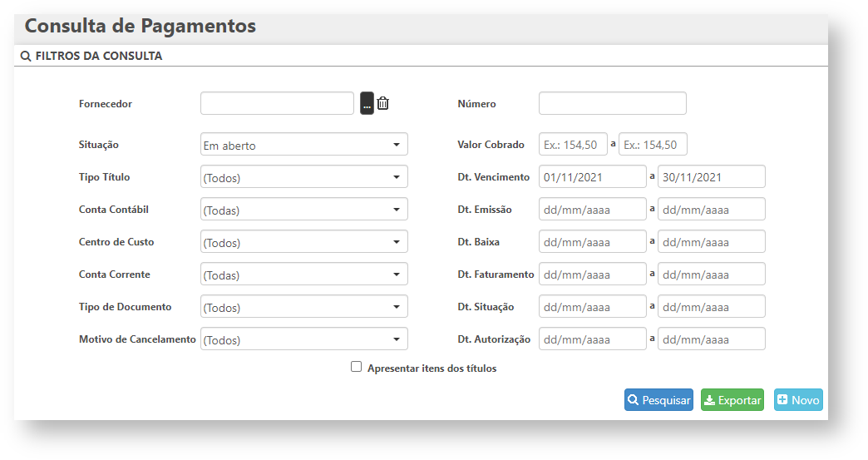Open the Motivo de Cancelamento dropdown
Screen dimensions: 868x460
[304, 339]
